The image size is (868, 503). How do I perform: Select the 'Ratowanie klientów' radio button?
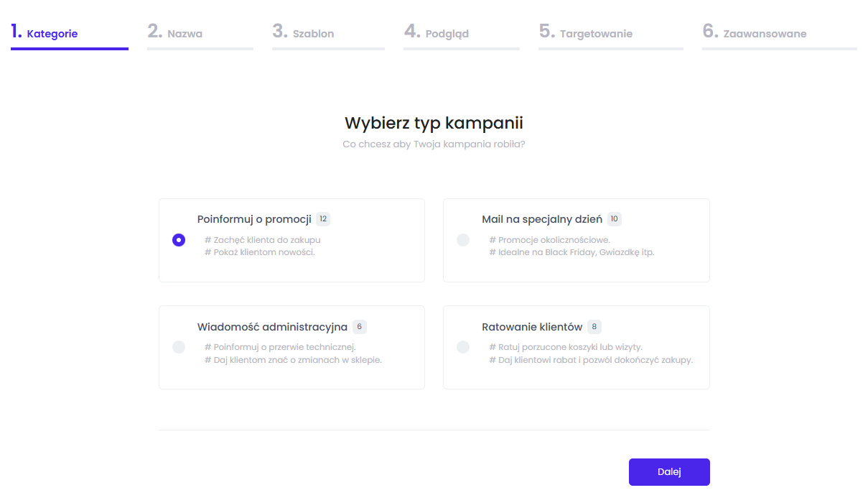[463, 347]
